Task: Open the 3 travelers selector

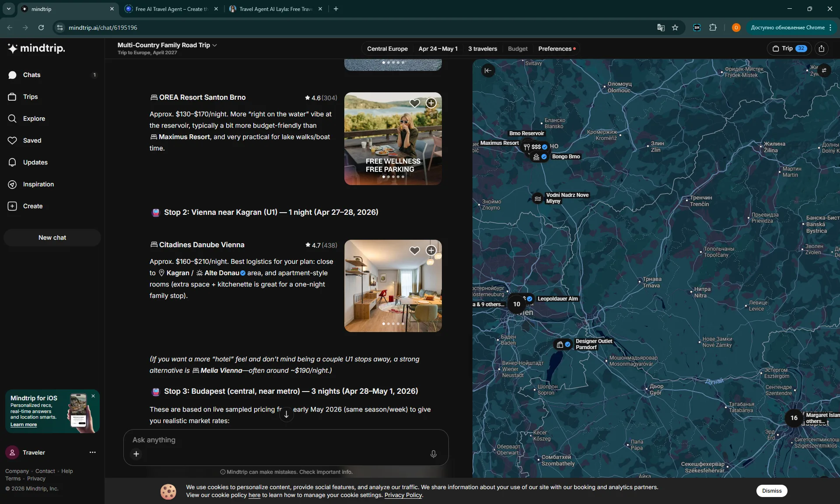Action: click(483, 49)
